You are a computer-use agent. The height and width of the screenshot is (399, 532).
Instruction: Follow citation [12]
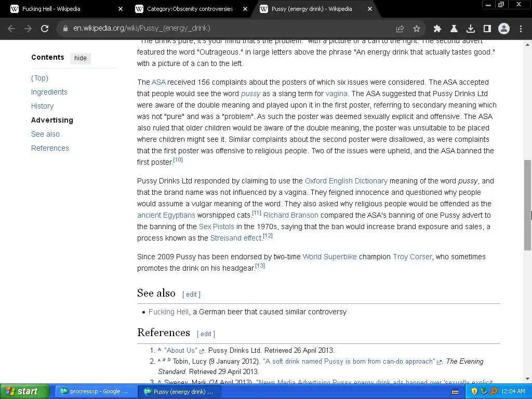pyautogui.click(x=268, y=235)
